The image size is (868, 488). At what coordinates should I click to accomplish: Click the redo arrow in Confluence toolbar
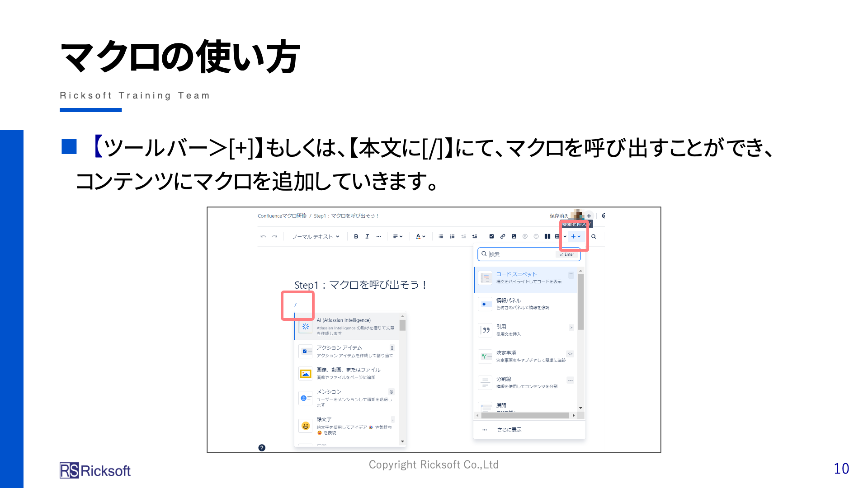[274, 236]
